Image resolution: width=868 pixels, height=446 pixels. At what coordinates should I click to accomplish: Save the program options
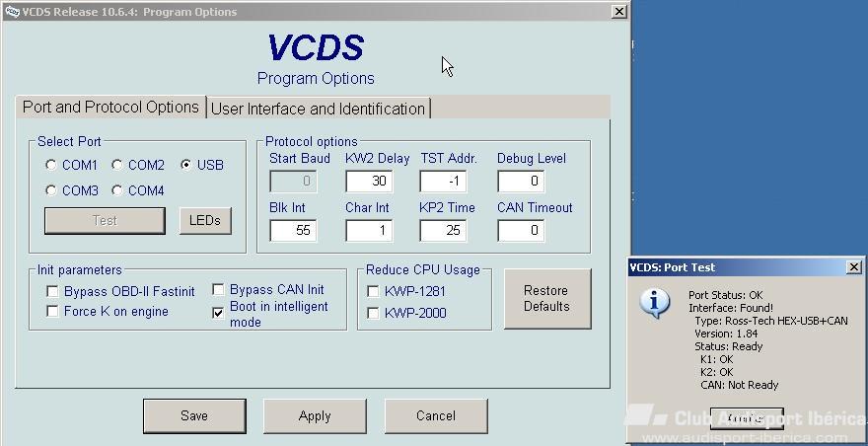coord(194,416)
